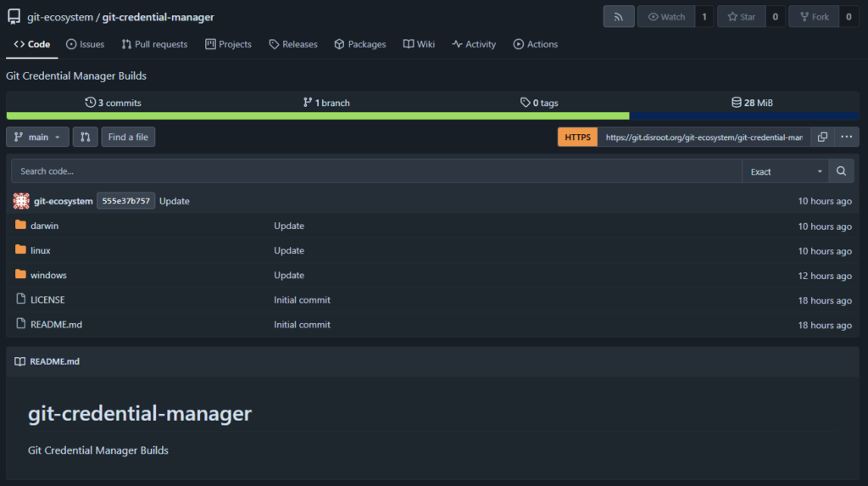Click the git-ecosystem avatar image
Screen dimensions: 868x486
[x=21, y=201]
